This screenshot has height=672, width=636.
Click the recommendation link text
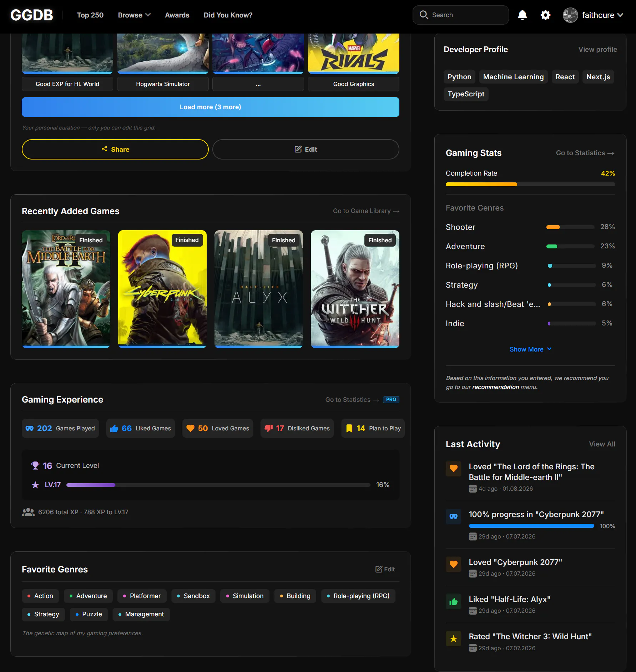click(x=495, y=387)
